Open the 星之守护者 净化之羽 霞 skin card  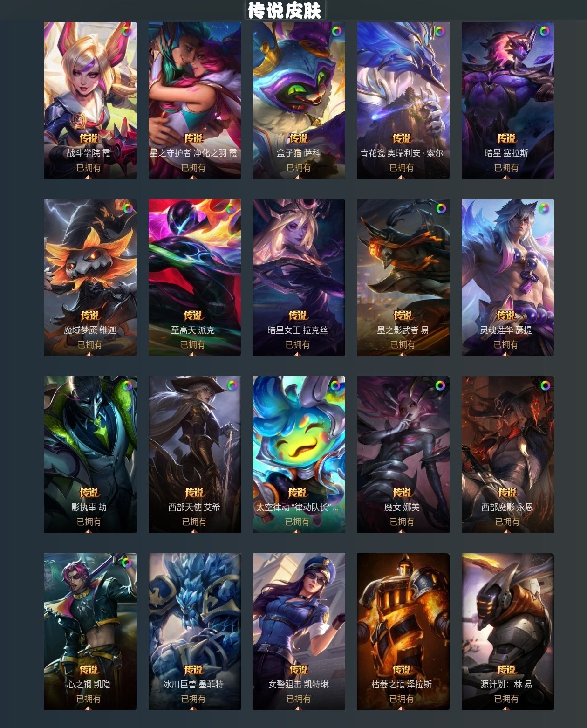195,100
